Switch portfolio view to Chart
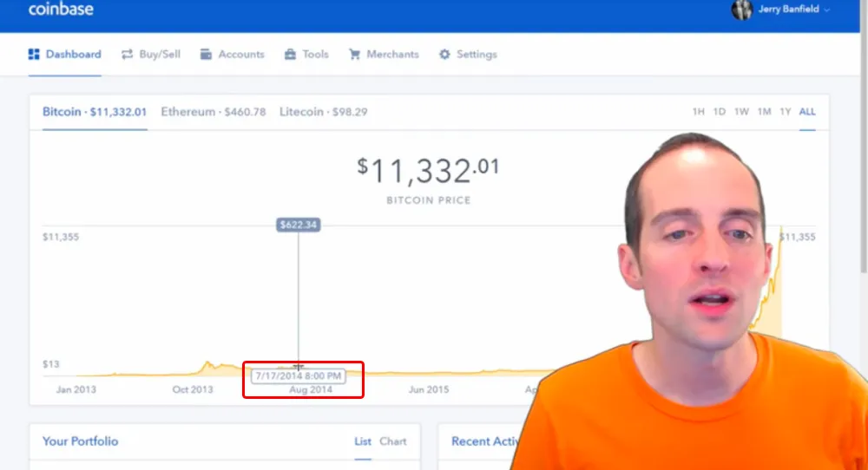 click(393, 441)
